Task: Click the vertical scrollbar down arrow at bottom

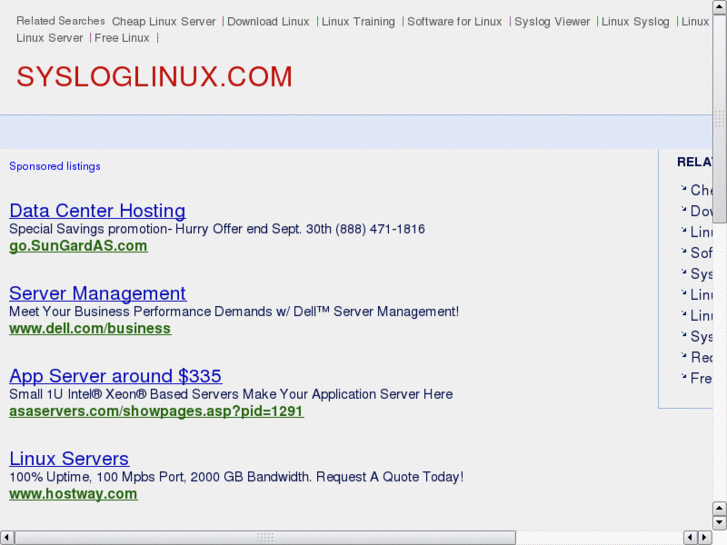Action: pos(720,523)
